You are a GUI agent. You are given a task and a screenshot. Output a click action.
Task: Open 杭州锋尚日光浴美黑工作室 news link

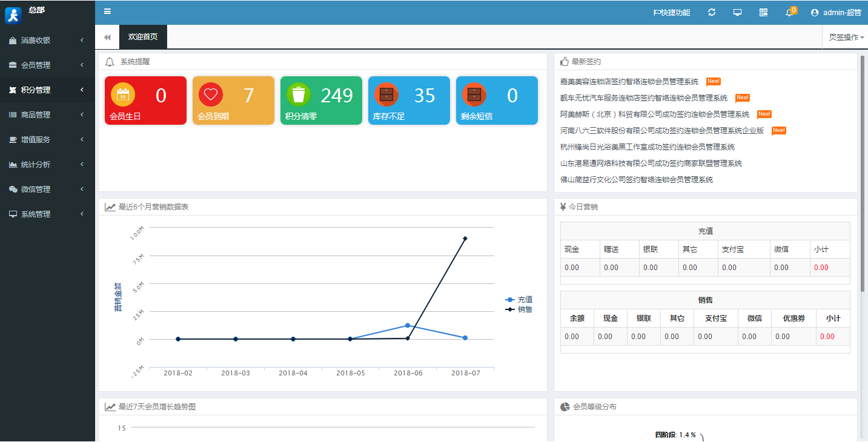coord(648,147)
